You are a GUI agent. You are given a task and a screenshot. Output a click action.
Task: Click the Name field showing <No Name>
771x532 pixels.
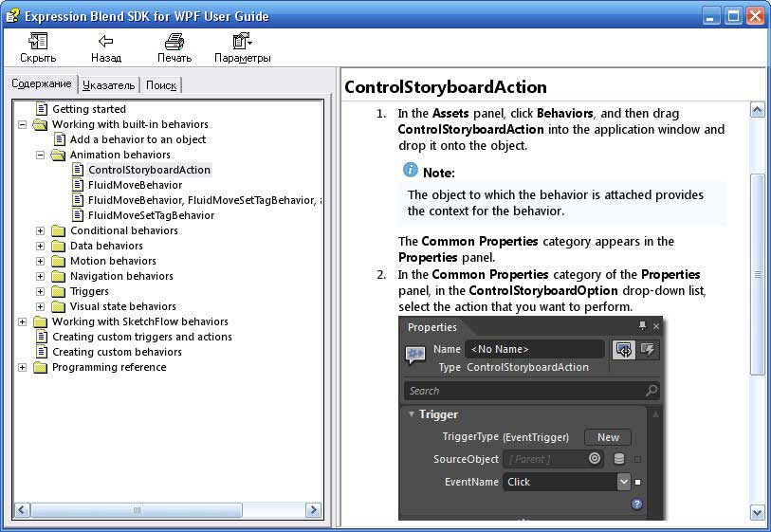click(x=535, y=349)
